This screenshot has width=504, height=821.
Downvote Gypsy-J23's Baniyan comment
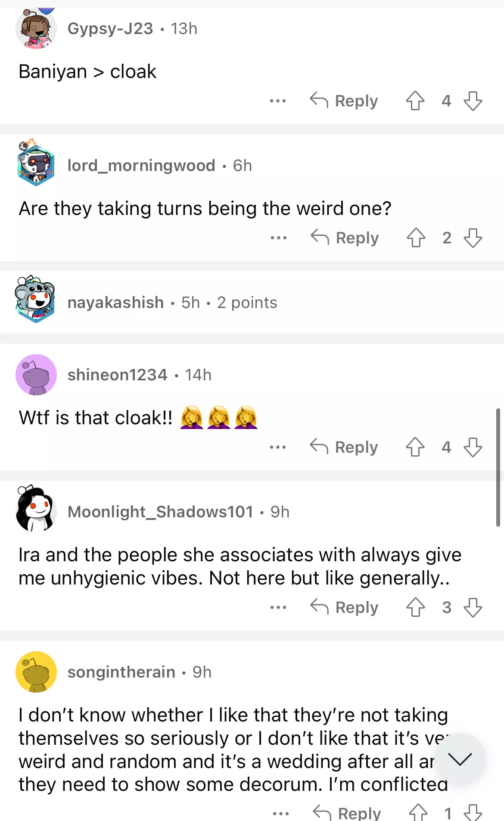pos(473,101)
